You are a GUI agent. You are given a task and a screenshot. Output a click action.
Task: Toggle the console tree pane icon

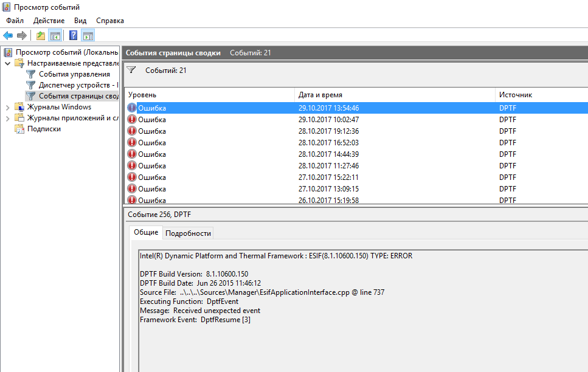coord(55,35)
